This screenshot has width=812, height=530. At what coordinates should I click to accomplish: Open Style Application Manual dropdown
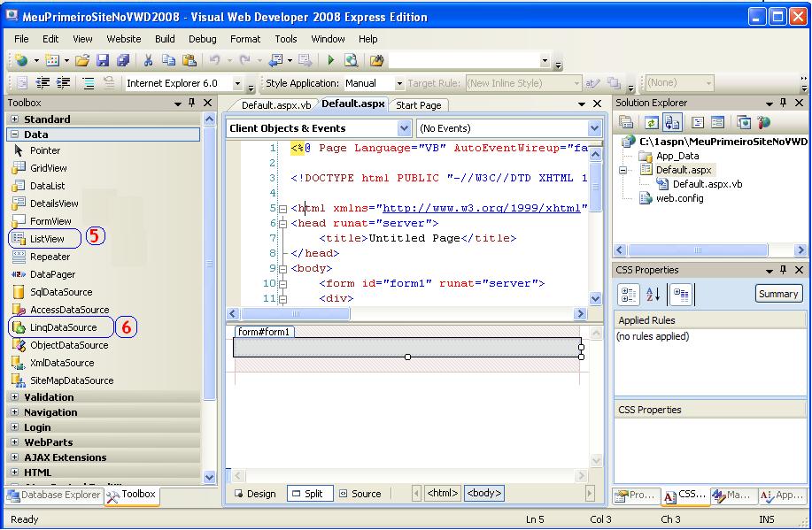click(398, 83)
